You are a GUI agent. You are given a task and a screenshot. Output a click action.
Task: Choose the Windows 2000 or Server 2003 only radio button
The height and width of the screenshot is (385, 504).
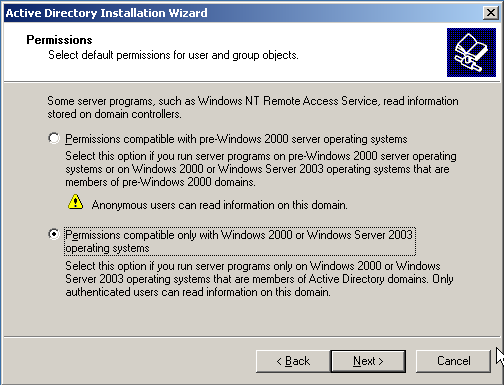coord(54,234)
